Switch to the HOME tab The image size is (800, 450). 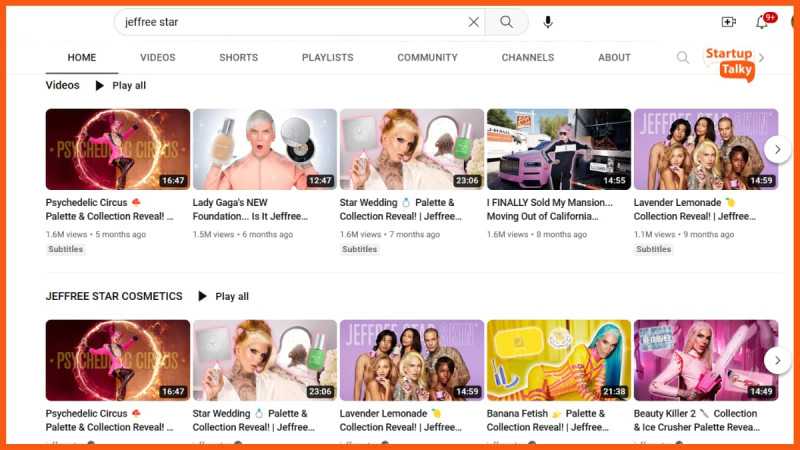tap(82, 57)
